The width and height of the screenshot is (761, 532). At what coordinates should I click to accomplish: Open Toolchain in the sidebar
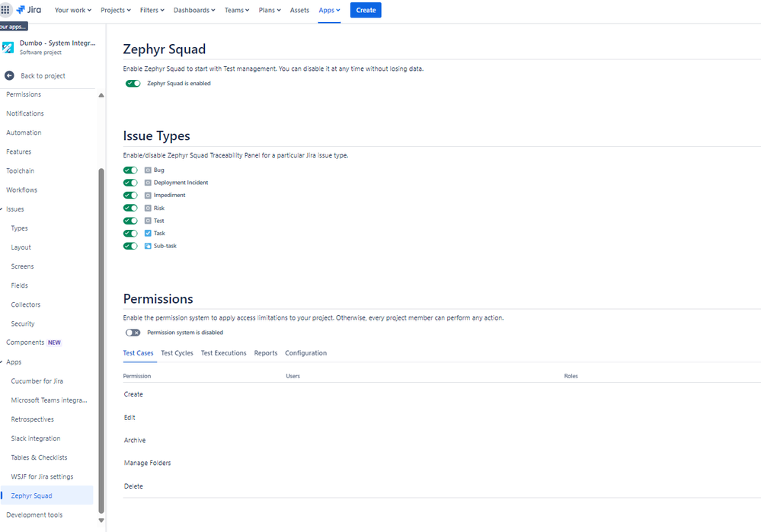coord(20,171)
